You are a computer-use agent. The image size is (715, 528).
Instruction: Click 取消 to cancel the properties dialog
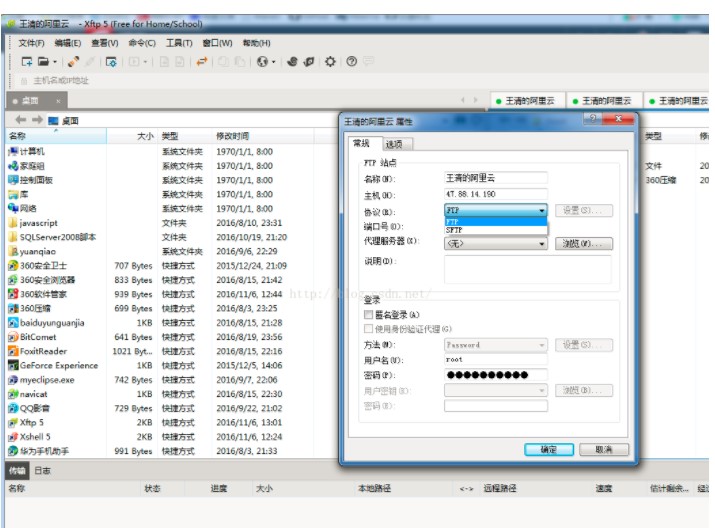click(604, 449)
